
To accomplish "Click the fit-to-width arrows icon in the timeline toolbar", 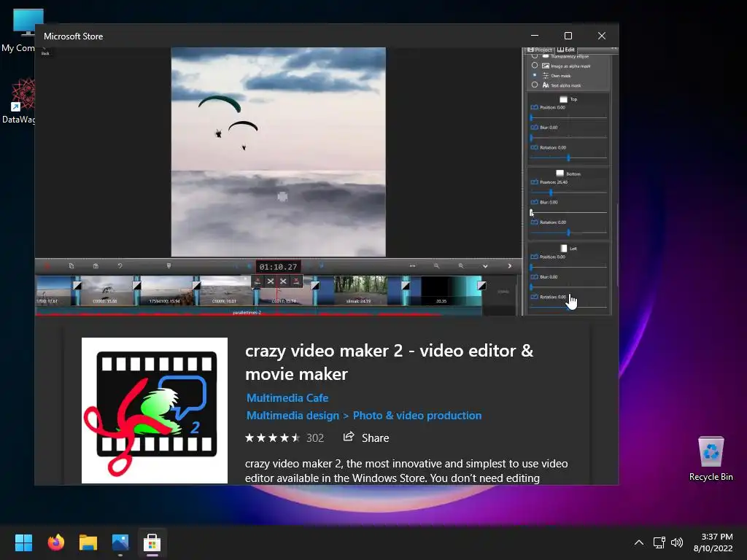I will click(413, 266).
